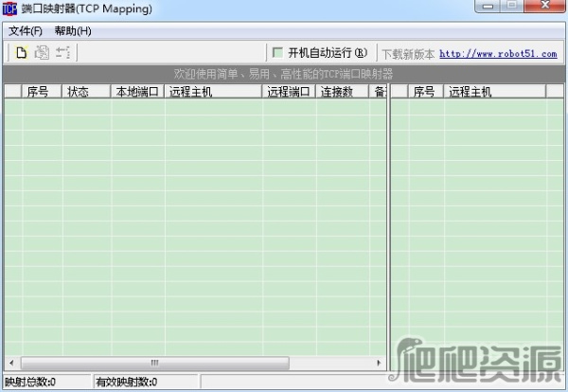Click 有效映射数:0 status text
Image resolution: width=568 pixels, height=392 pixels.
pos(127,382)
